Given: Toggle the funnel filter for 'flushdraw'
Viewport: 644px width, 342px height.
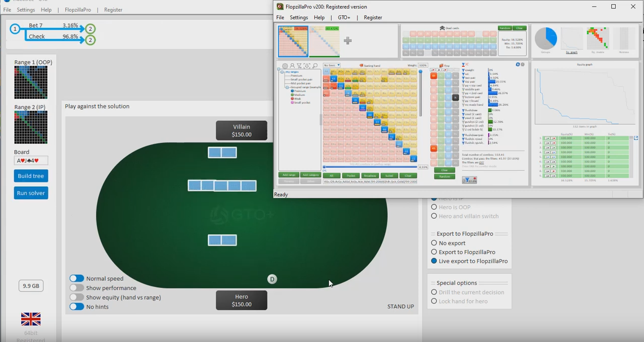Looking at the screenshot, I should tap(464, 110).
